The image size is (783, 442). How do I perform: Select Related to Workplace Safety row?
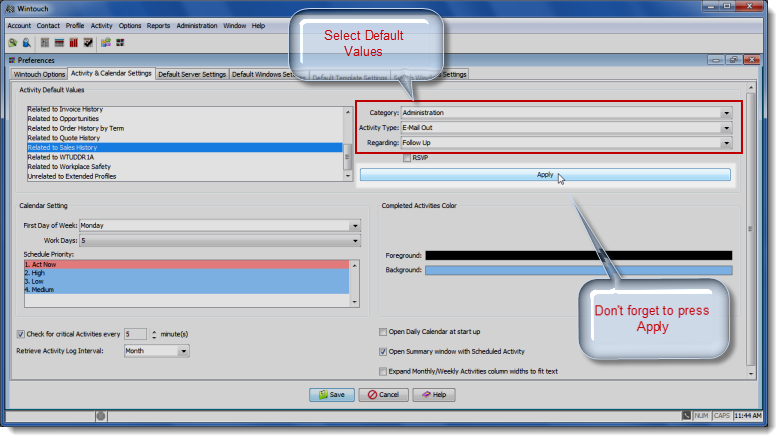click(185, 167)
